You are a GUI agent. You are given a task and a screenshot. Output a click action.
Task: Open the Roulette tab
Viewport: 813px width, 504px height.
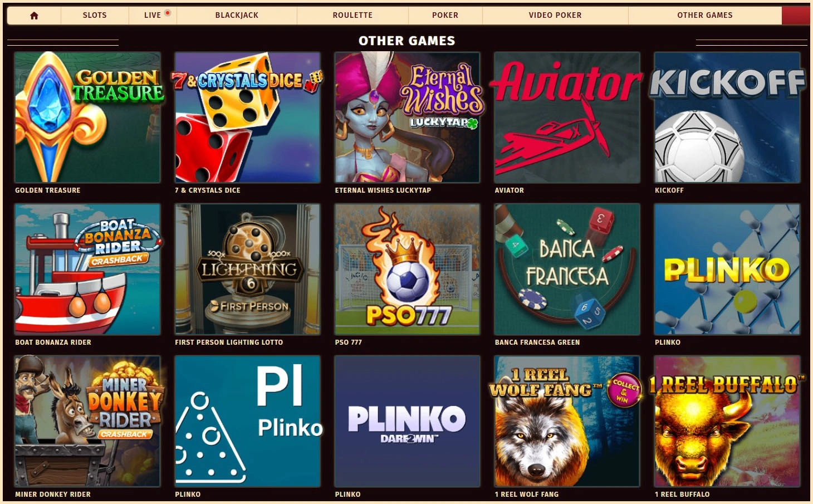(x=352, y=16)
